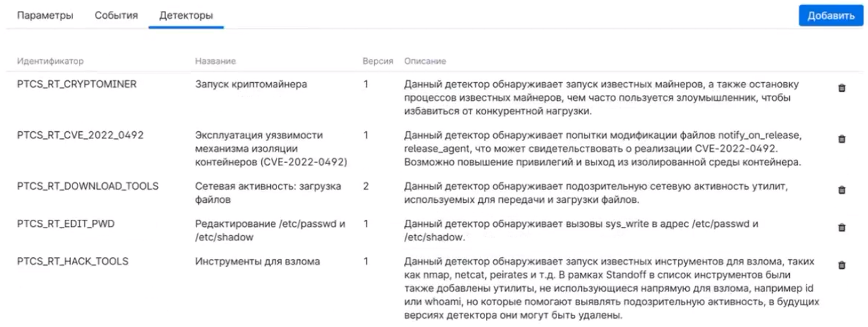Select the PTCS_RT_CRYPTOMINER identifier
This screenshot has width=868, height=327.
click(x=77, y=84)
